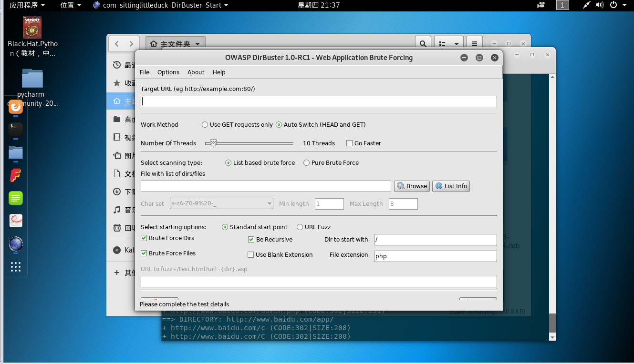Click the list view icon in Files window
The height and width of the screenshot is (364, 634).
[x=442, y=43]
